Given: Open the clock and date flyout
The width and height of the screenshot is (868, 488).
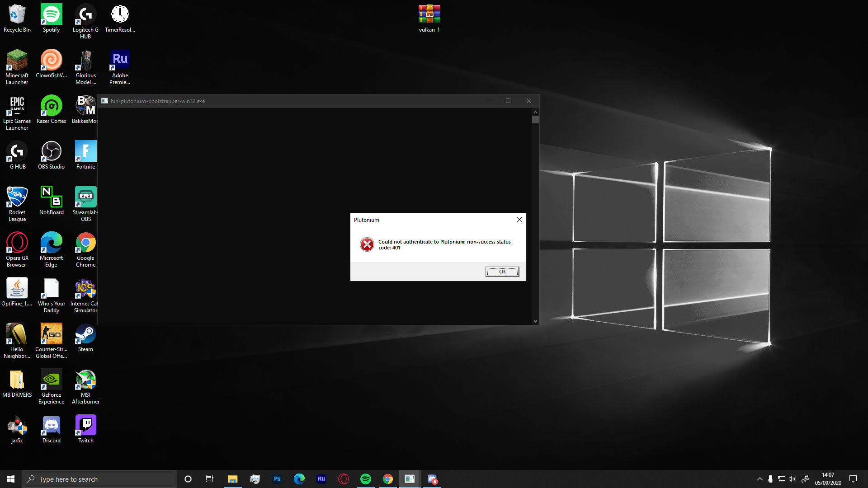Looking at the screenshot, I should point(828,479).
